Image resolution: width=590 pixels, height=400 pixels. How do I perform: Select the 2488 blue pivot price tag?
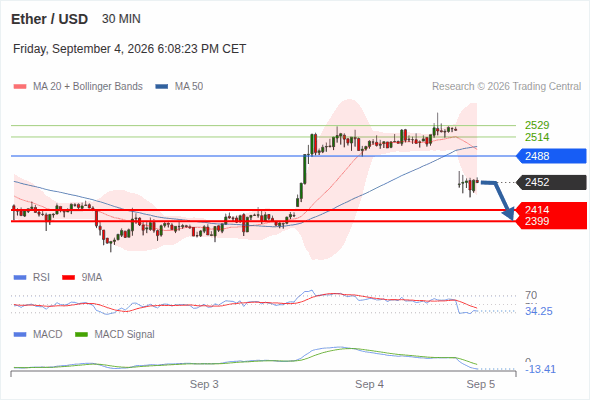(x=551, y=156)
